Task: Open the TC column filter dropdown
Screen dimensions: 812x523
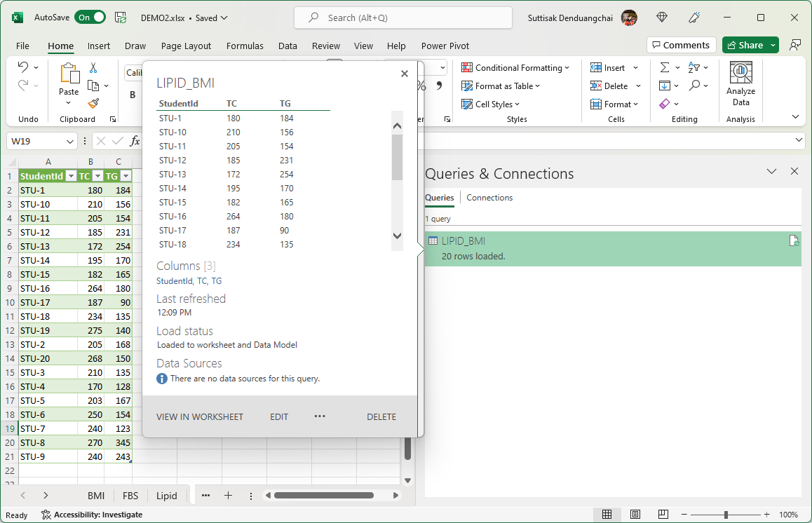Action: 97,176
